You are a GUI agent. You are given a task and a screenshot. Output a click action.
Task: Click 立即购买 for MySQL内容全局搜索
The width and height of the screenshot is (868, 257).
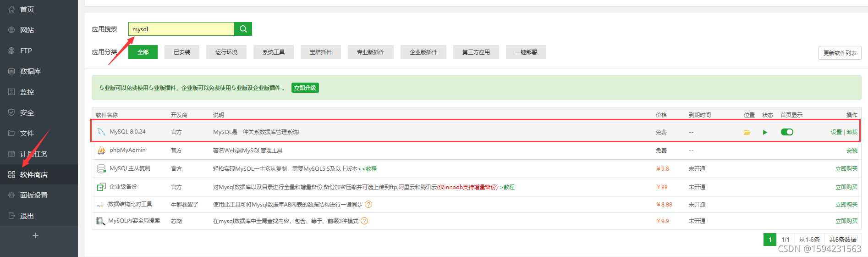[846, 221]
